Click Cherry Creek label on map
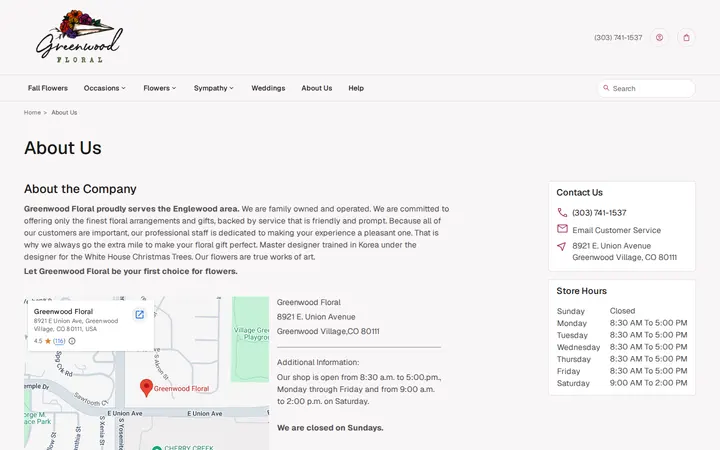720x450 pixels. 189,447
